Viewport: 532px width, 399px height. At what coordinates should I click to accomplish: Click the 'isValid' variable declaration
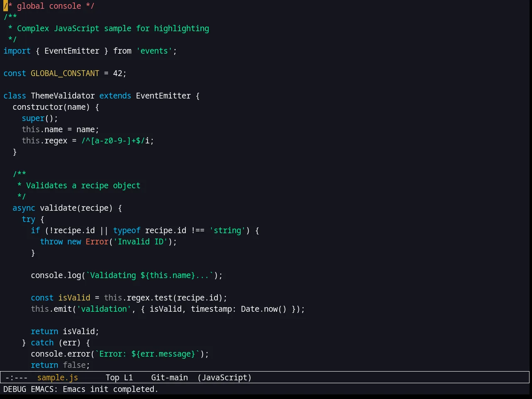(74, 298)
